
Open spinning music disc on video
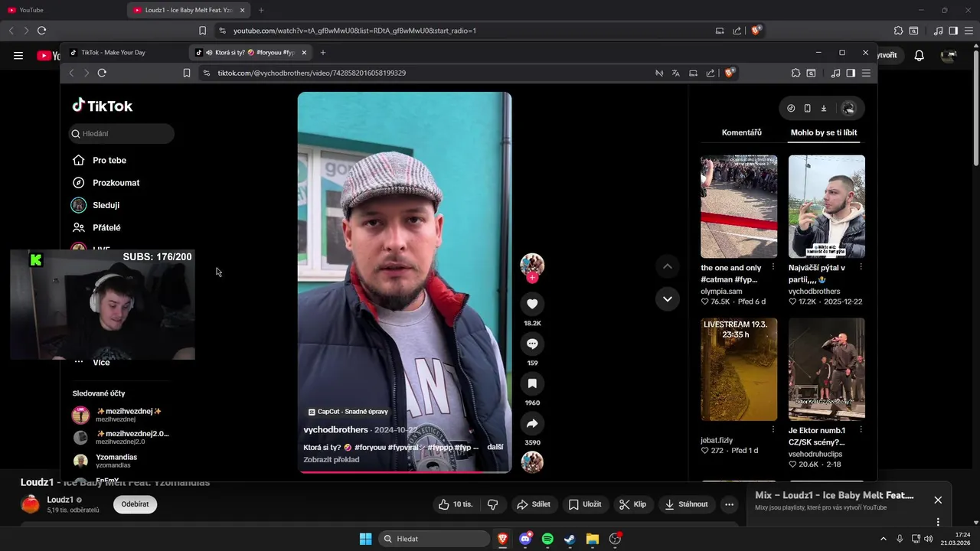532,462
